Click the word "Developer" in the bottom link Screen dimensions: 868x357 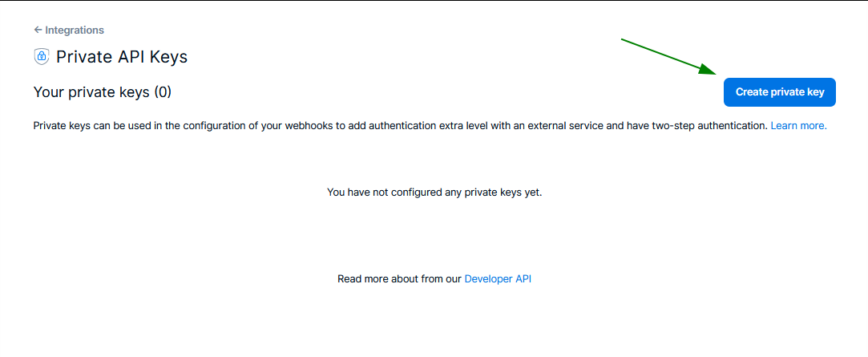point(488,279)
